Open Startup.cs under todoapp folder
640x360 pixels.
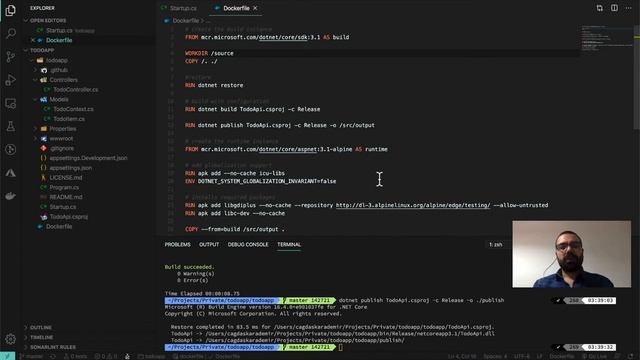point(62,207)
